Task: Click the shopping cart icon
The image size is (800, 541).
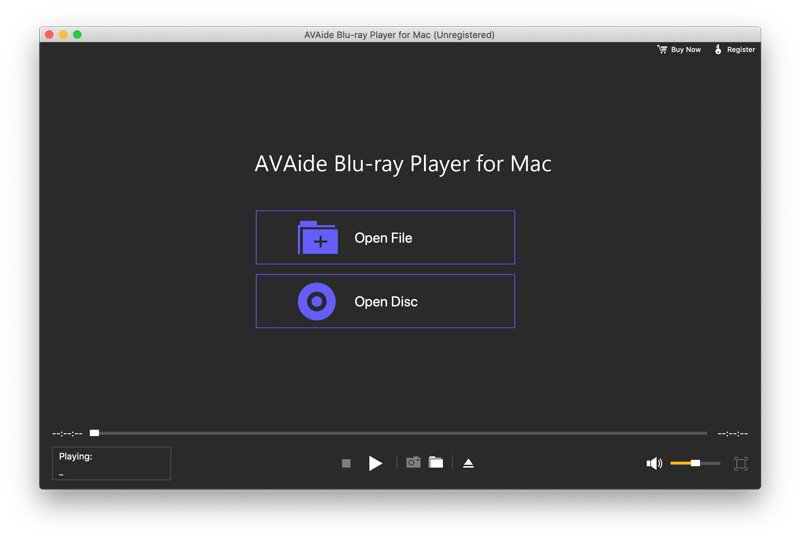Action: pos(662,50)
